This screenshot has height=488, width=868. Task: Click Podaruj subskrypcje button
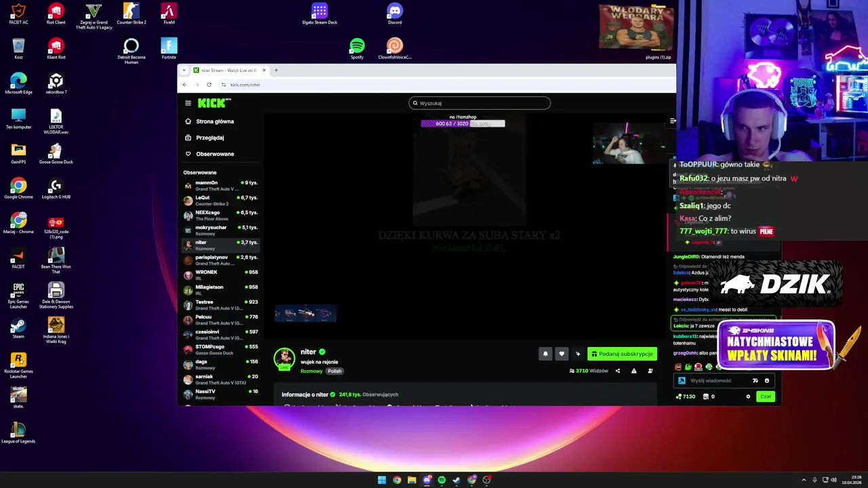click(622, 354)
